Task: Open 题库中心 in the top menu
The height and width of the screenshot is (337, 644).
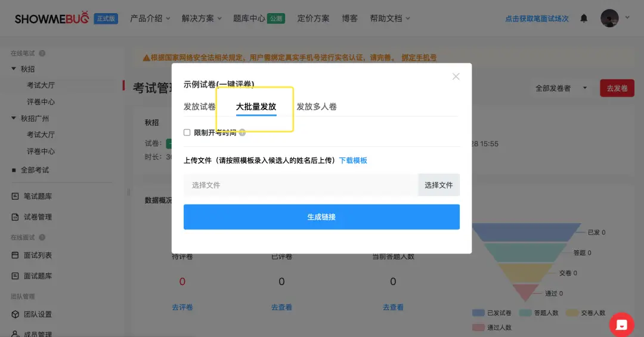Action: click(x=249, y=18)
